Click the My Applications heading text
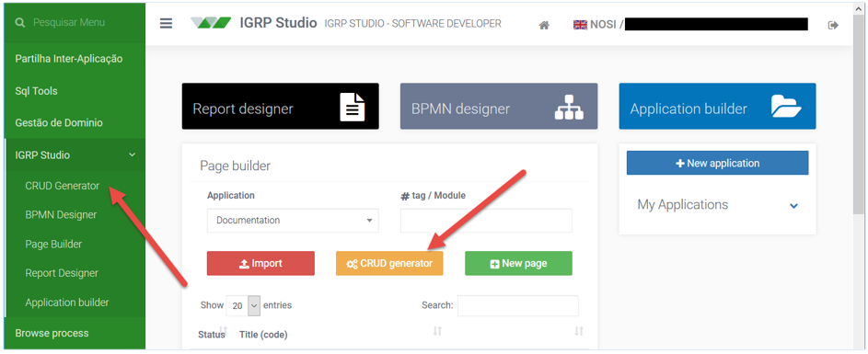This screenshot has width=868, height=354. point(683,205)
